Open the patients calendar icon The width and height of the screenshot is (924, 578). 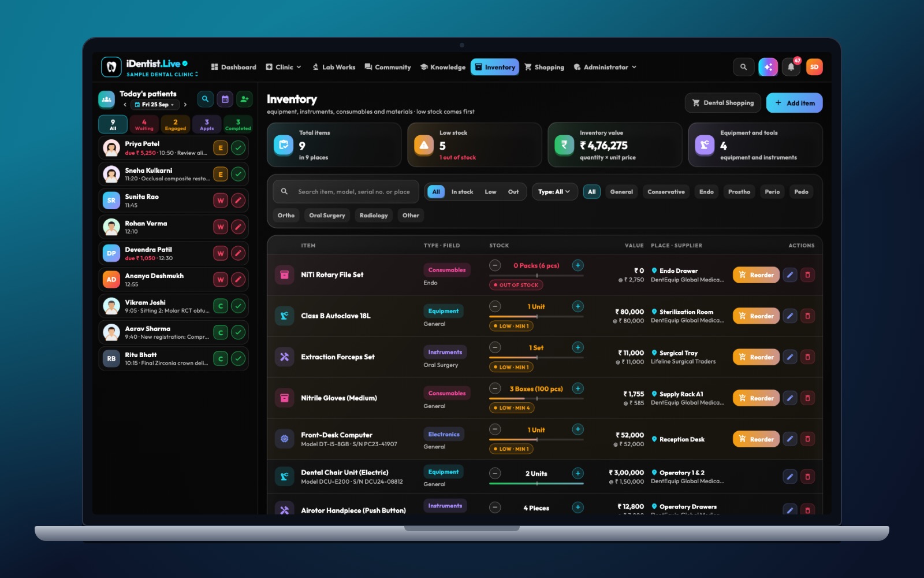[225, 99]
